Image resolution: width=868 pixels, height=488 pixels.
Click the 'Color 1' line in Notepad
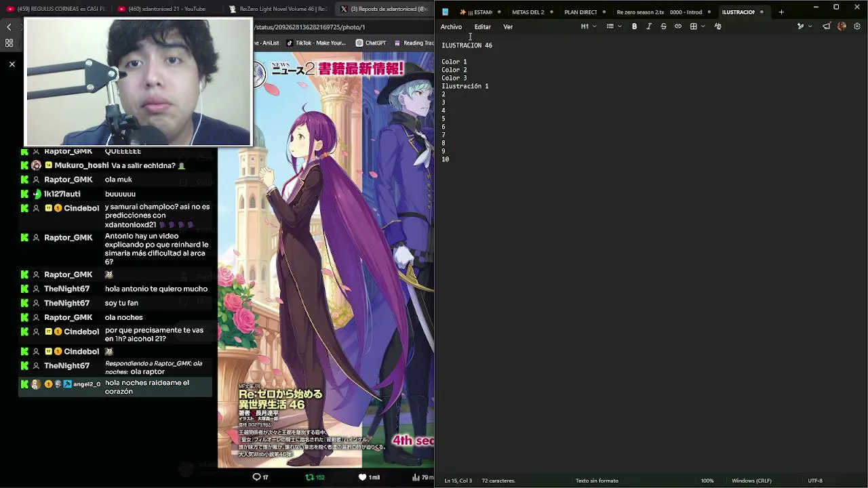tap(454, 62)
